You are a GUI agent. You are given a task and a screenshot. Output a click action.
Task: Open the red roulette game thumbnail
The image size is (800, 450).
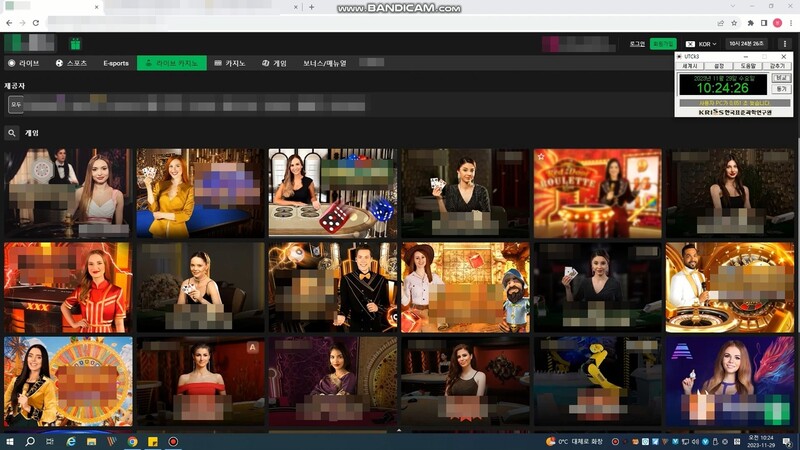tap(597, 192)
